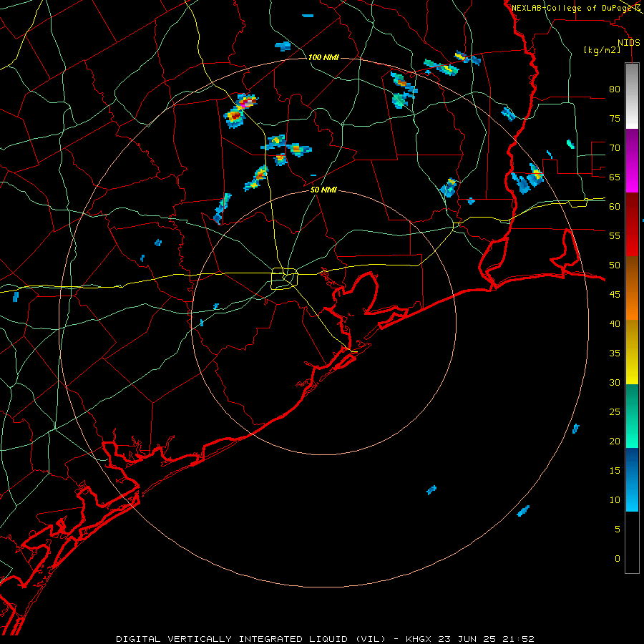
Task: Click the 10 value on color scale
Action: tap(615, 500)
